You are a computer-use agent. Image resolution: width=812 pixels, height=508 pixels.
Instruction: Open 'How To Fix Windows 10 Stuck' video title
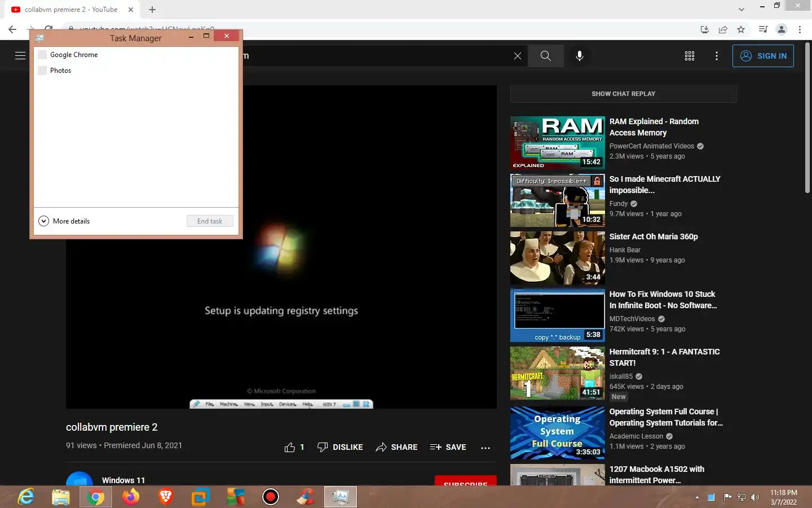(x=663, y=300)
